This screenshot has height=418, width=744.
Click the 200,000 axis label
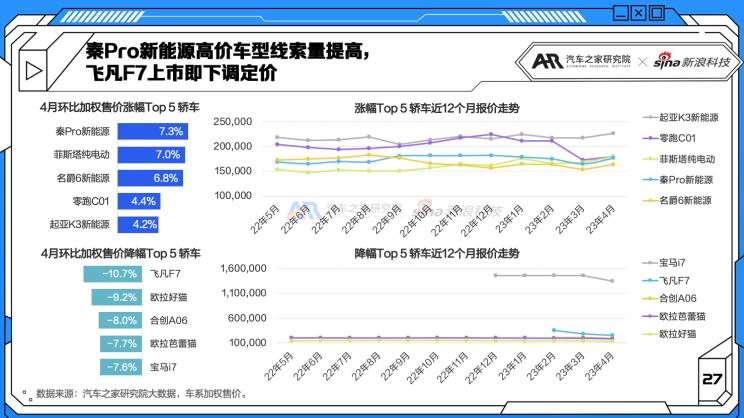pos(232,146)
